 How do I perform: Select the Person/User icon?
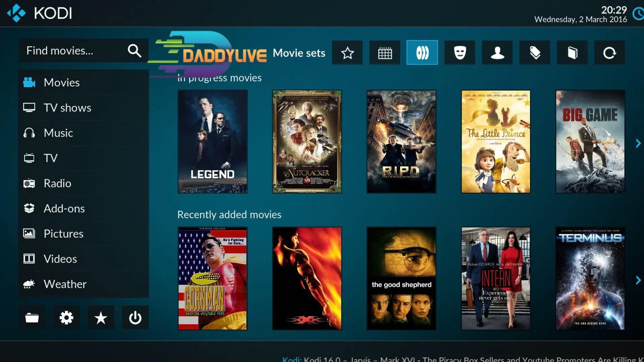(x=498, y=53)
